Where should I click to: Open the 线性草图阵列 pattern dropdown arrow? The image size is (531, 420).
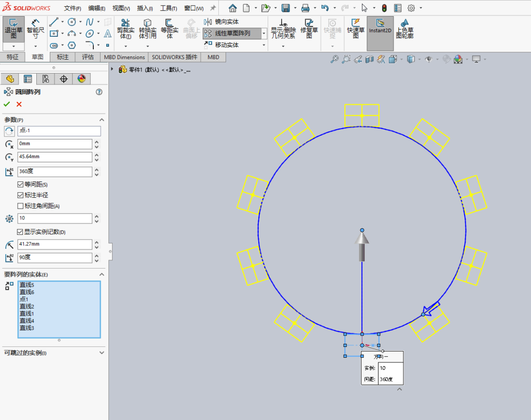[264, 33]
